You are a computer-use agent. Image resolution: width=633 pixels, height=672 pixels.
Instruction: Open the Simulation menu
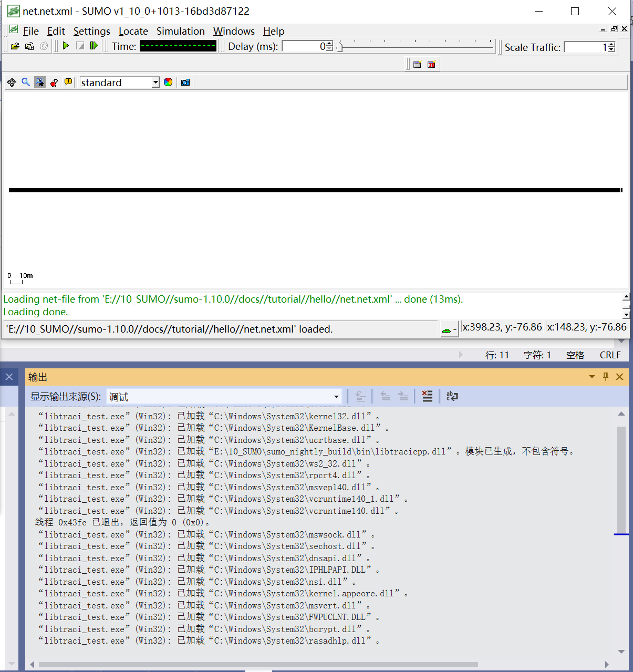pos(180,31)
